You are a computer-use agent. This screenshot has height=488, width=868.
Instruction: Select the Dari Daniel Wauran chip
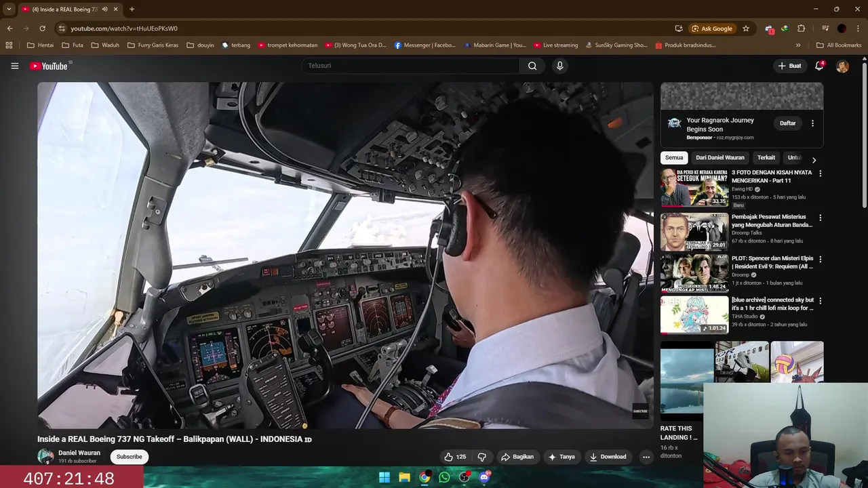point(720,157)
